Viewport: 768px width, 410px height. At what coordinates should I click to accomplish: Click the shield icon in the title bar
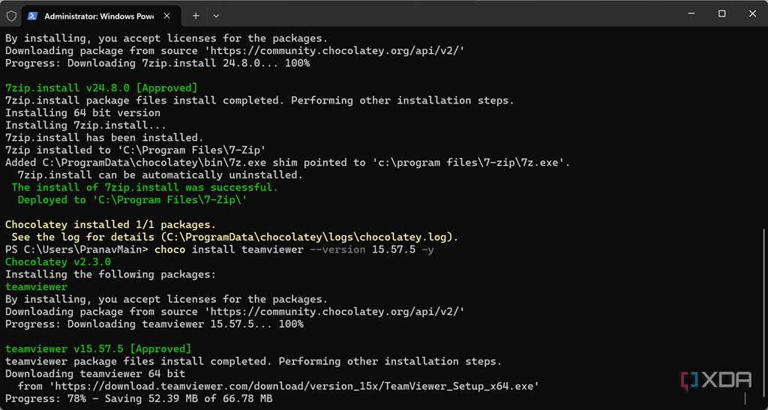pyautogui.click(x=11, y=16)
